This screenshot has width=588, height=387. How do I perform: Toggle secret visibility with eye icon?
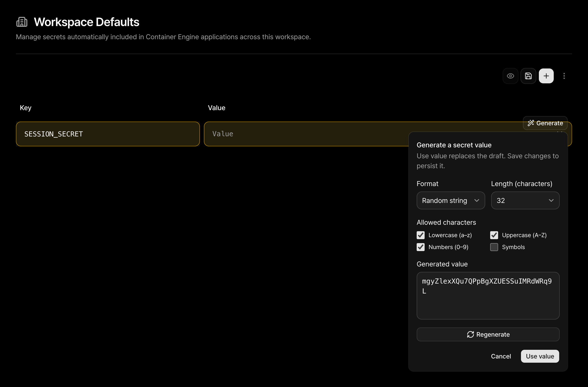coord(510,76)
